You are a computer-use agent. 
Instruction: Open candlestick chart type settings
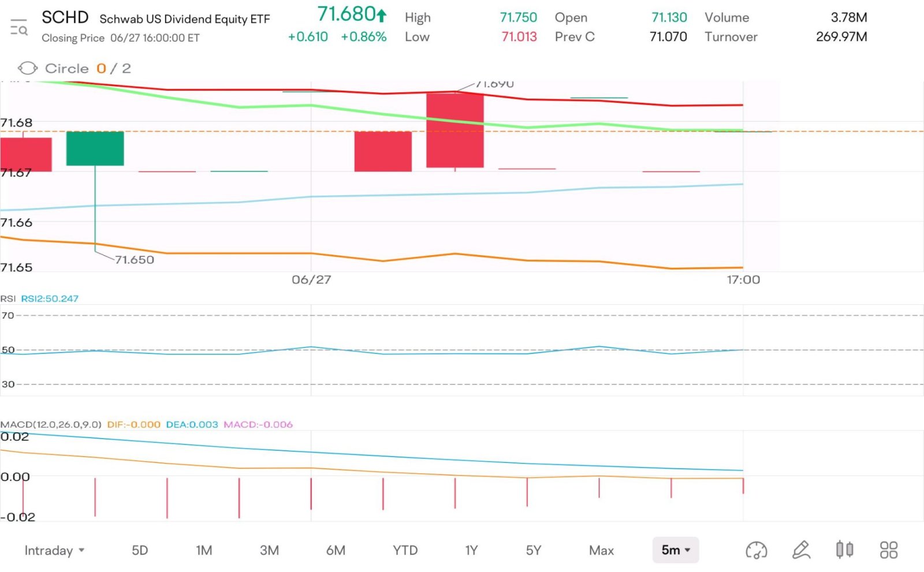[844, 549]
